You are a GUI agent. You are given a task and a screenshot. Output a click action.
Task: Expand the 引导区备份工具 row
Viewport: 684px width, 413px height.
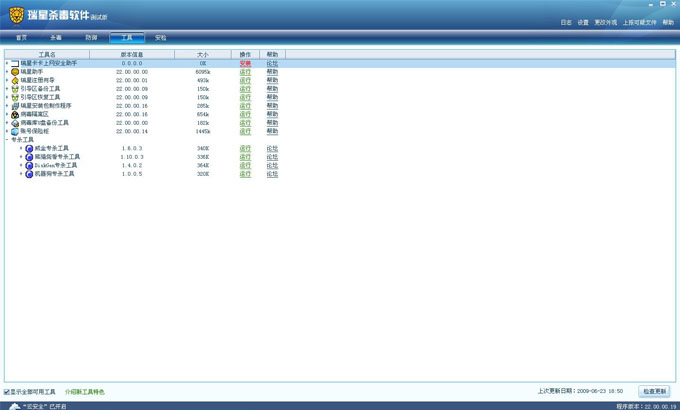(x=7, y=89)
